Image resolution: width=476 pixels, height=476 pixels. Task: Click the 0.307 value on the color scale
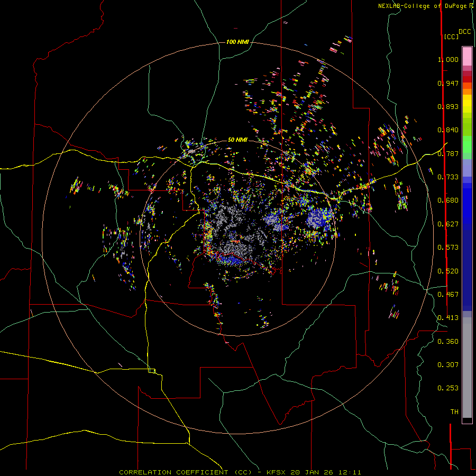click(448, 365)
